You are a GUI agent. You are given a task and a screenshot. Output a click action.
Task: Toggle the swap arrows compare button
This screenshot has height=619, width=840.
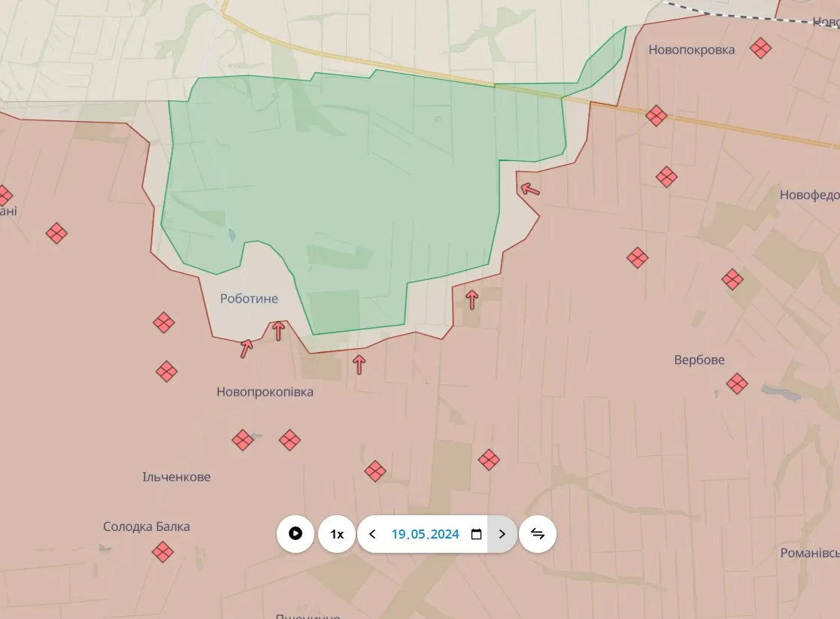pos(538,534)
